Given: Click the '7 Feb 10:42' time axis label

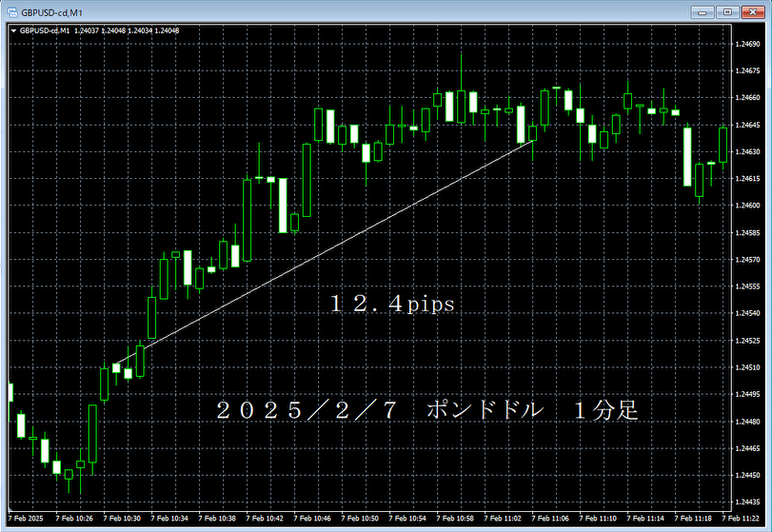Looking at the screenshot, I should coord(265,519).
